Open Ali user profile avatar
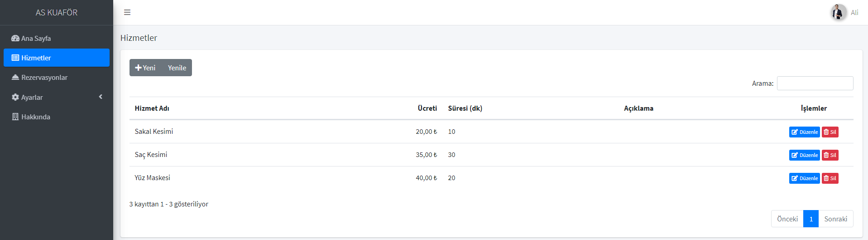Screen dimensions: 868x240 coord(838,12)
